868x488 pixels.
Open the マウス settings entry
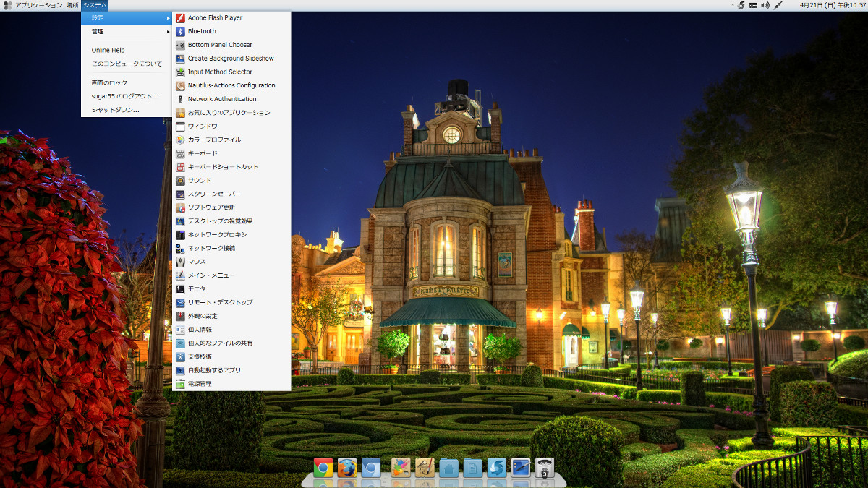click(x=231, y=262)
